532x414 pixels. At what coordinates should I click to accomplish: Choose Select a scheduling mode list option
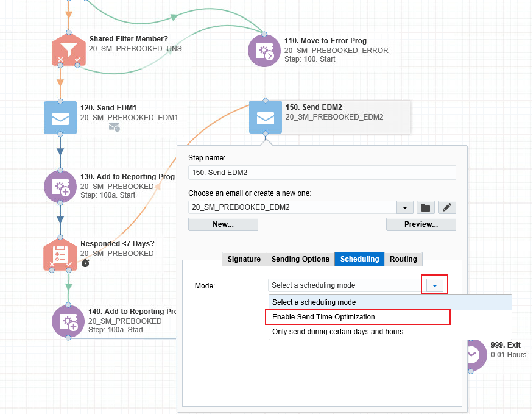[x=390, y=302]
